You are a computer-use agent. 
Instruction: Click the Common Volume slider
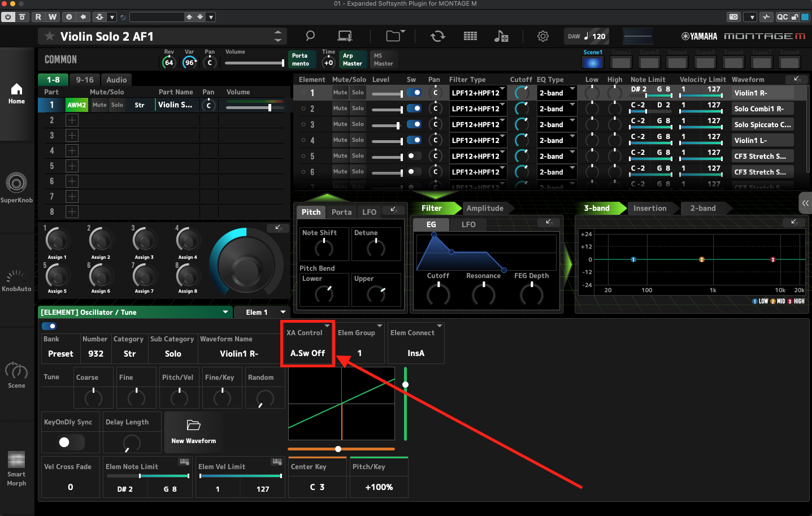pyautogui.click(x=254, y=63)
